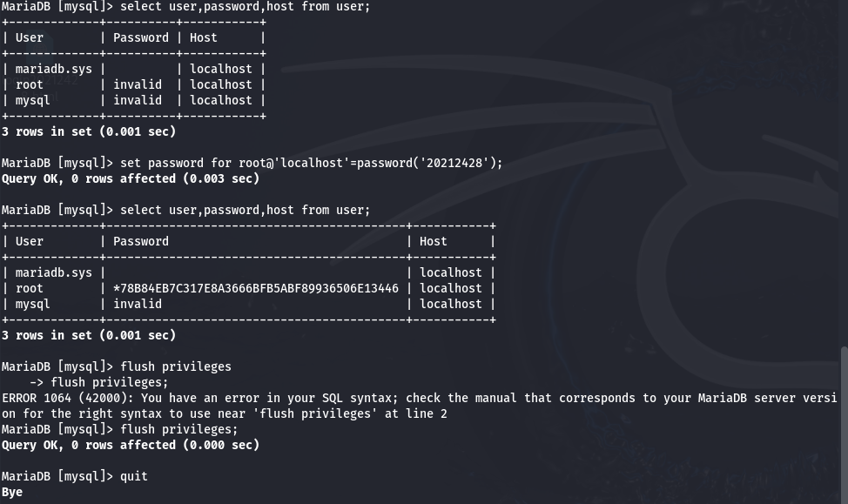Screen dimensions: 848x504
Task: Click the '-> flush privileges;' continuation line
Action: (x=99, y=382)
